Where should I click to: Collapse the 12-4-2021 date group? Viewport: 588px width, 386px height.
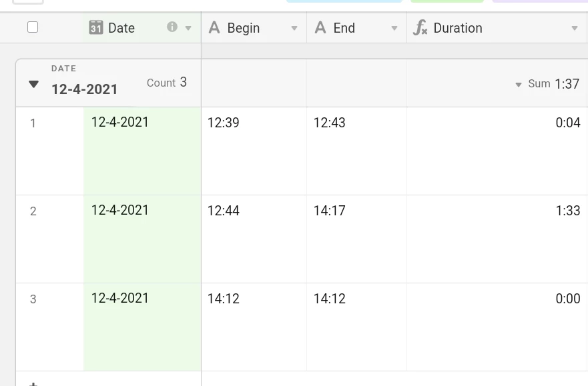click(34, 84)
